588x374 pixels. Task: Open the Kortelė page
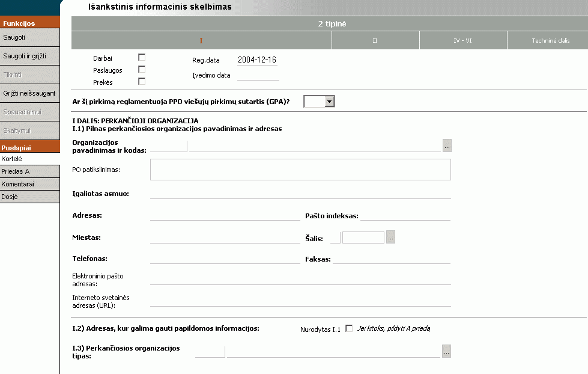click(x=29, y=159)
